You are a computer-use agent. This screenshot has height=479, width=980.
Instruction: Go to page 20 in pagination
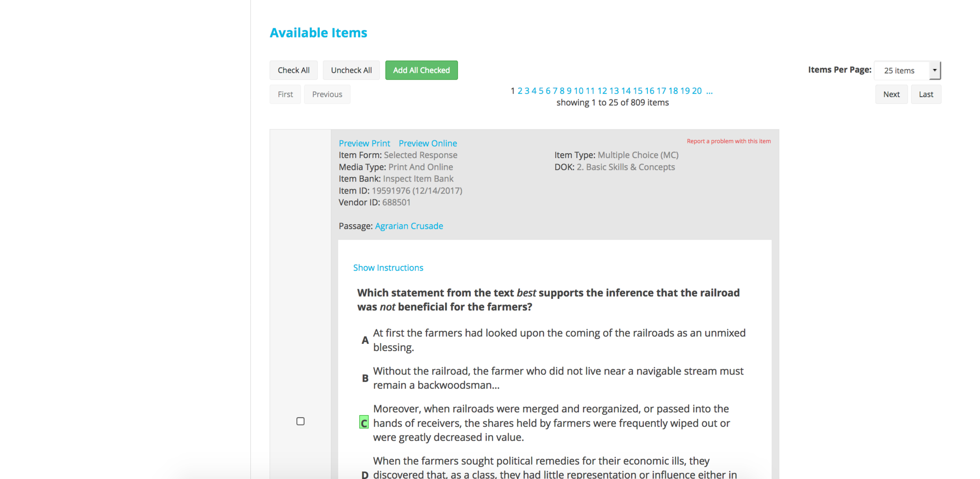pyautogui.click(x=697, y=91)
